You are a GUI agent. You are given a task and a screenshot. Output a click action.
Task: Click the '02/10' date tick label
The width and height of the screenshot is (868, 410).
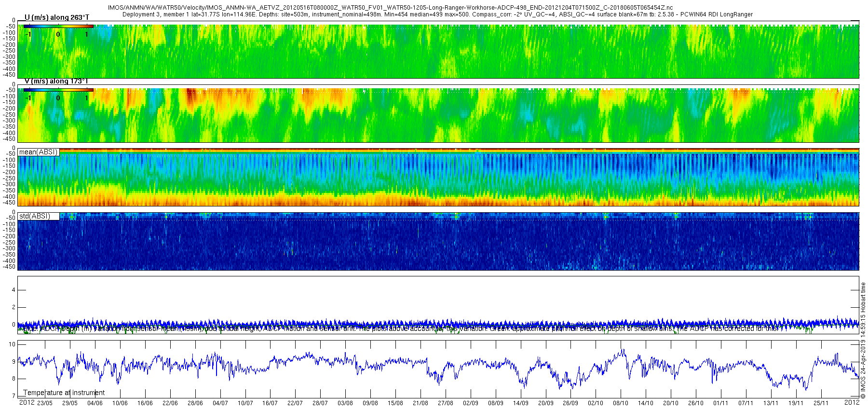pos(596,403)
